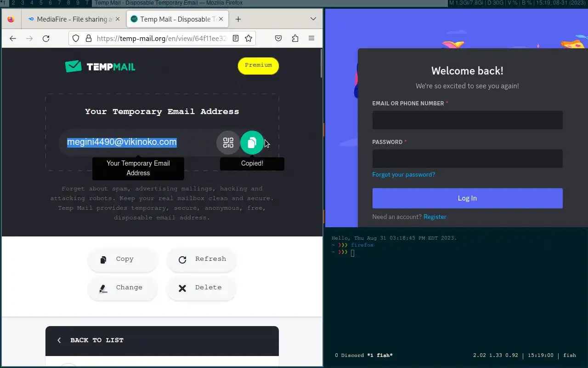The width and height of the screenshot is (588, 368).
Task: Click Back to List
Action: [90, 340]
